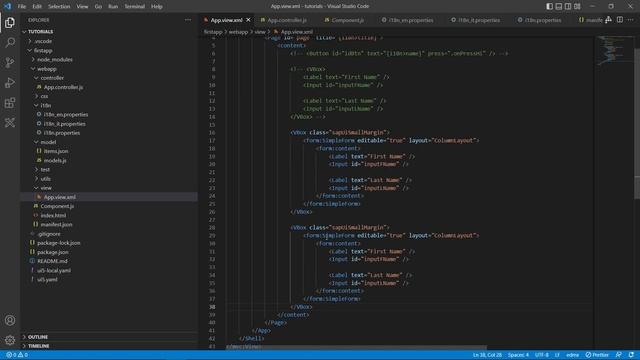Open the Edit menu
The height and width of the screenshot is (360, 640).
37,7
